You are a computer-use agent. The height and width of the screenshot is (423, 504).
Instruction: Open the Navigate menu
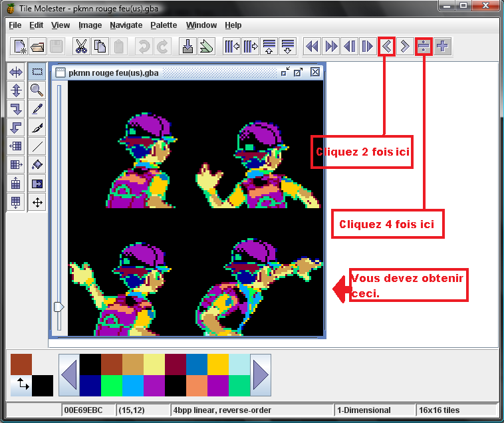[x=126, y=25]
